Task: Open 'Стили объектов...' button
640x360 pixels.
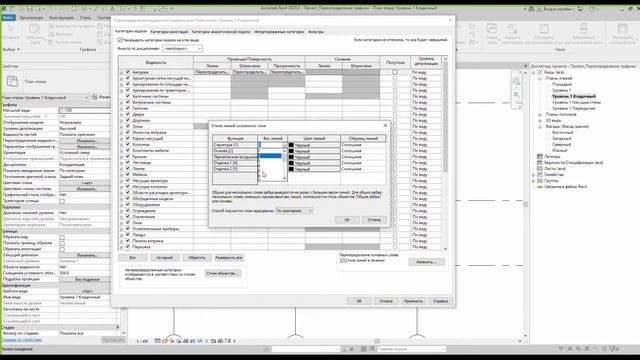Action: tap(222, 273)
